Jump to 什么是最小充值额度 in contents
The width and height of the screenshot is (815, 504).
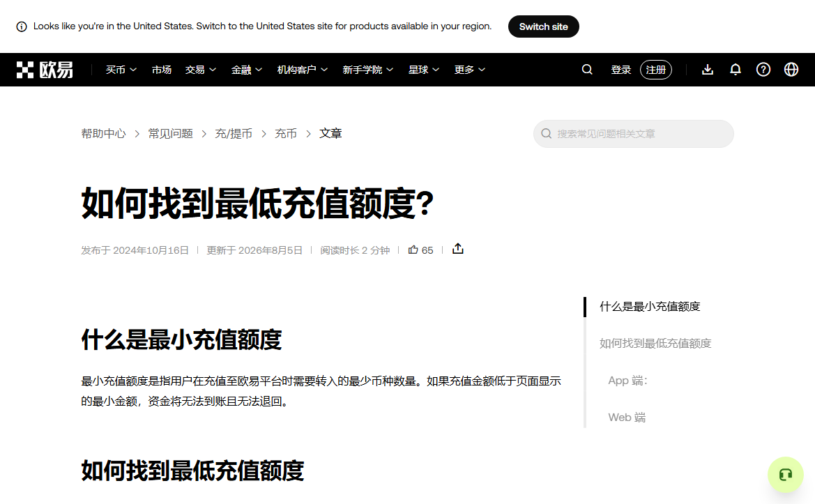(650, 307)
